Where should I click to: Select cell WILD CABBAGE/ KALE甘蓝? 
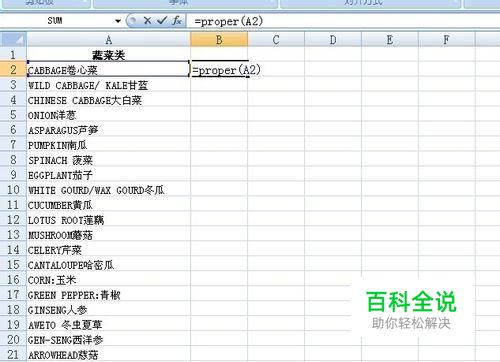109,85
